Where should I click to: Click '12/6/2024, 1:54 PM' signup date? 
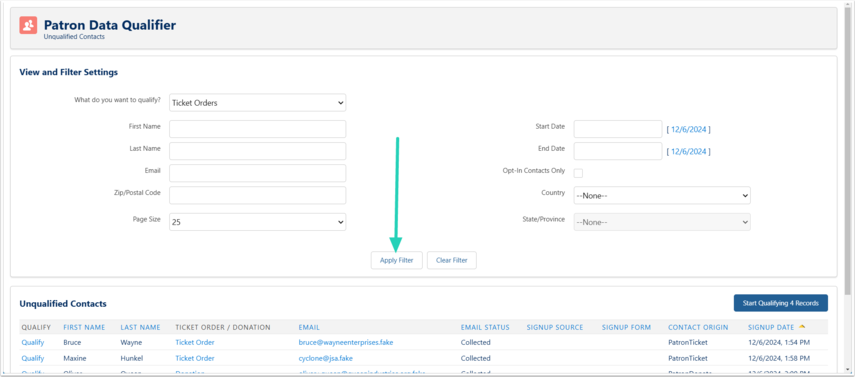pyautogui.click(x=779, y=343)
